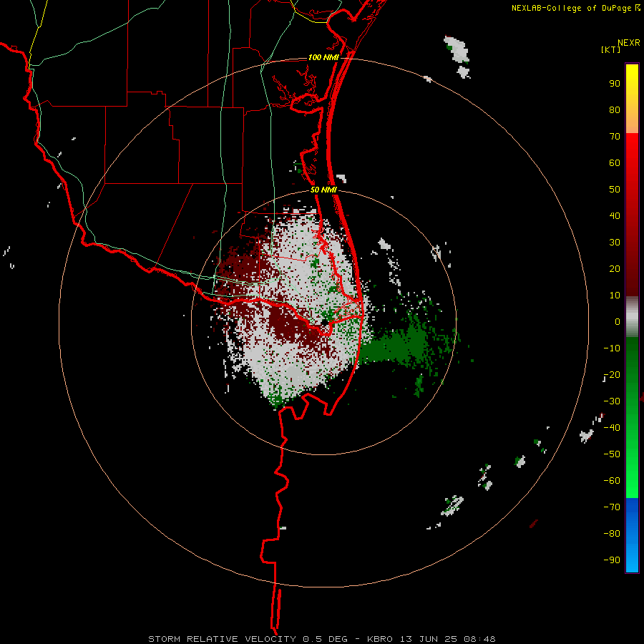644x644 pixels.
Task: Pick the gray zero-velocity segment of the color bar
Action: [x=632, y=317]
